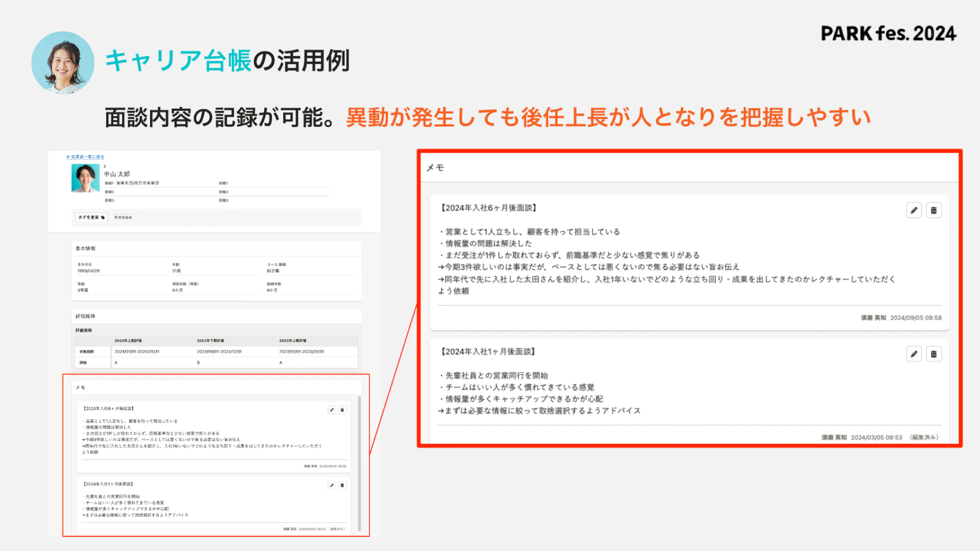
Task: Click the メモ header in small profile view
Action: click(80, 388)
